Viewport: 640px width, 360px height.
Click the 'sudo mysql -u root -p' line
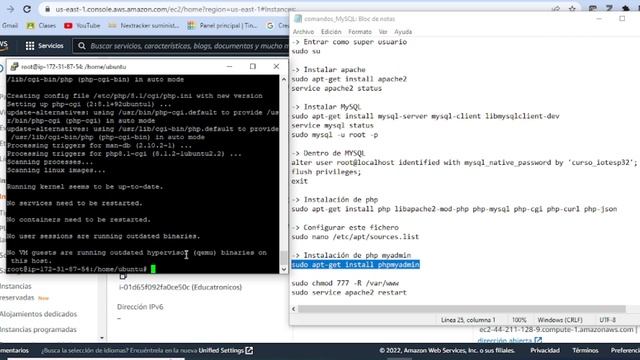click(335, 135)
